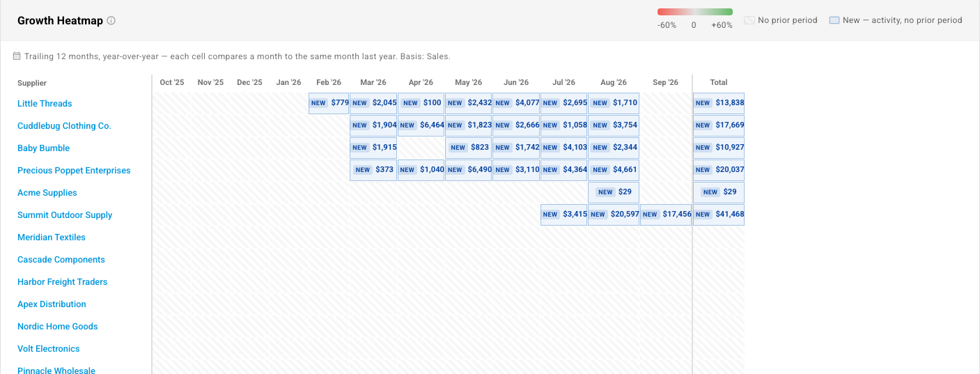Click the Aug '26 column header
The height and width of the screenshot is (374, 980).
(x=614, y=82)
